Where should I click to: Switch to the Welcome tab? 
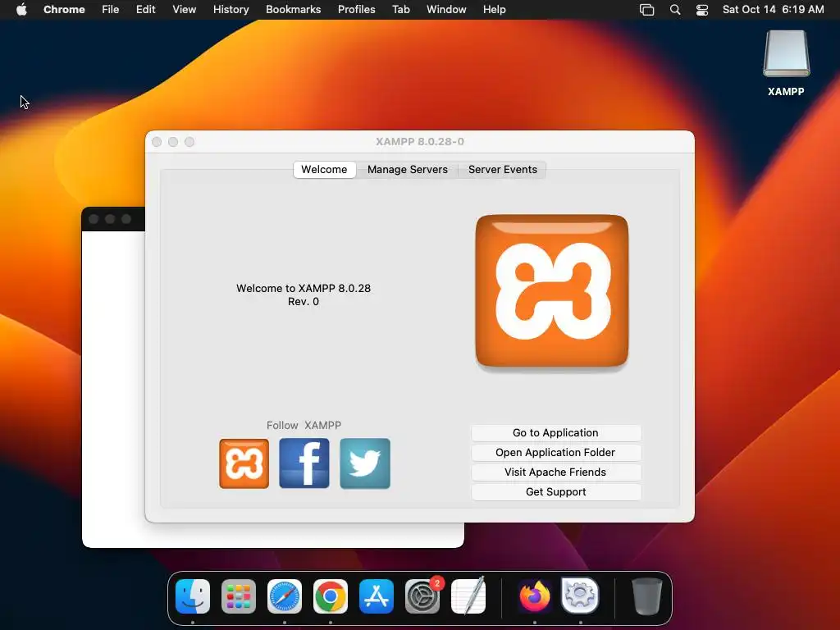coord(324,169)
